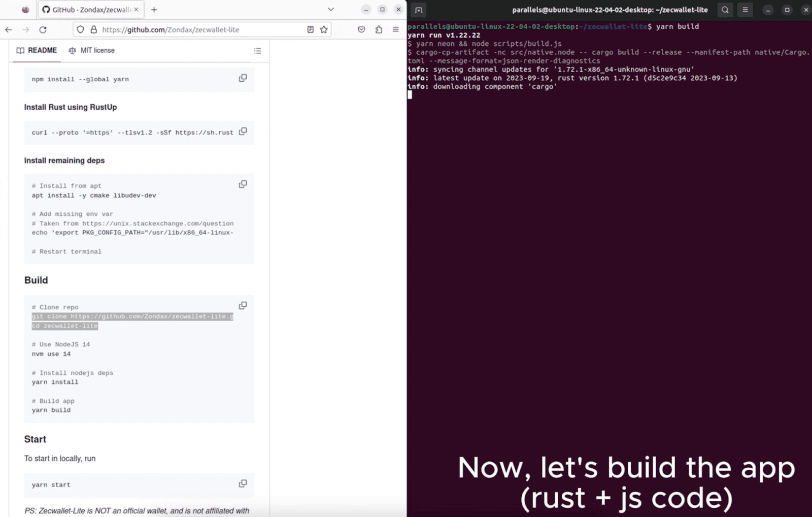Click the Firefox URL address bar
This screenshot has height=517, width=812.
(202, 29)
